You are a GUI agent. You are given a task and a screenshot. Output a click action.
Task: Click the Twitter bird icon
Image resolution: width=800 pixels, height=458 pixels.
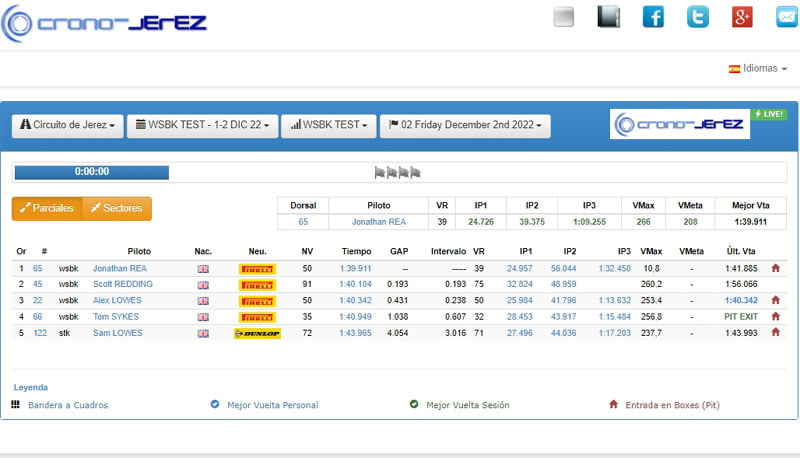coord(697,17)
